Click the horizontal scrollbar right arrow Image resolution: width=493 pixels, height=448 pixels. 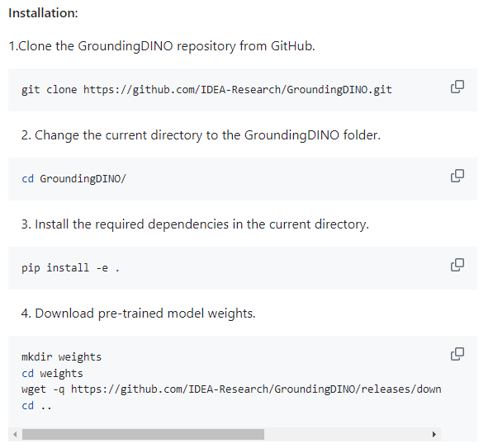(x=434, y=435)
